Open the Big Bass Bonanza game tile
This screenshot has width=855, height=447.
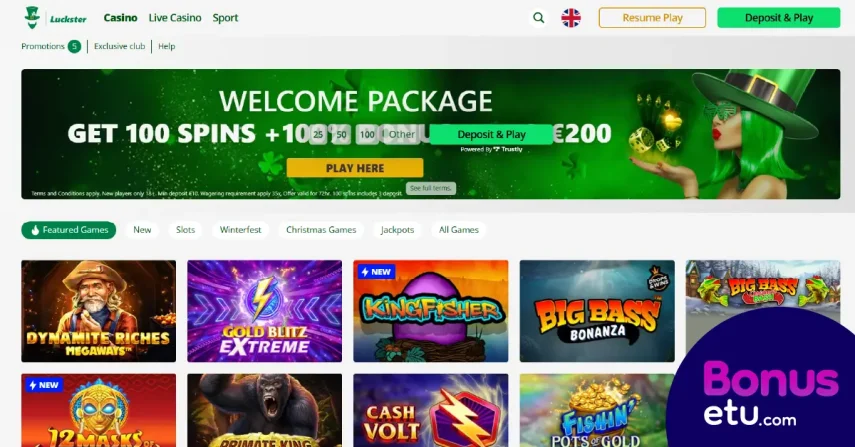pos(597,311)
